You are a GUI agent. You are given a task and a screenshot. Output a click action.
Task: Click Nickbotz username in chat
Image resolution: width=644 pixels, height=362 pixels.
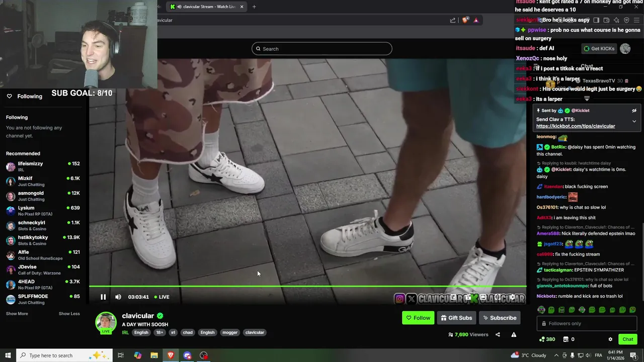tap(546, 296)
